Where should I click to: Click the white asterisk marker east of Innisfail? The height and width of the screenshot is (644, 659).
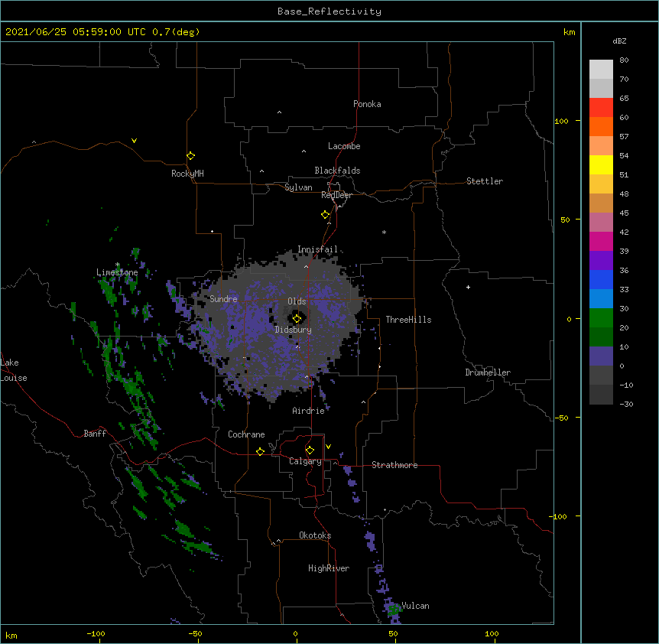click(384, 232)
